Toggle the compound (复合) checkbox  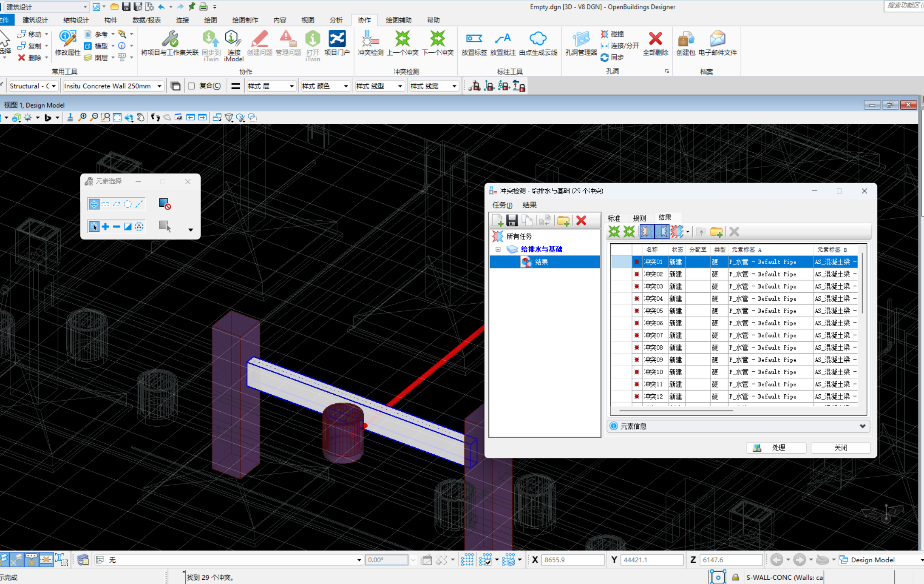click(192, 86)
